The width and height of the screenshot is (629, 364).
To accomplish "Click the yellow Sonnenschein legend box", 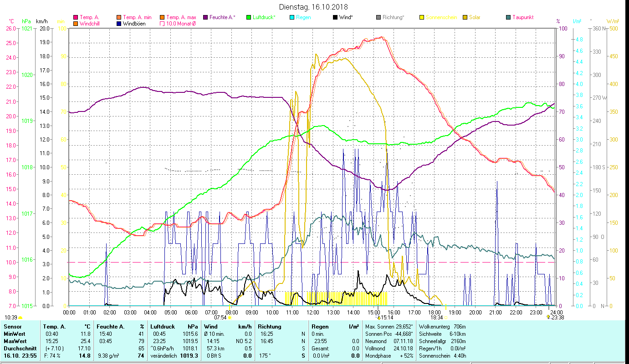I will point(422,17).
